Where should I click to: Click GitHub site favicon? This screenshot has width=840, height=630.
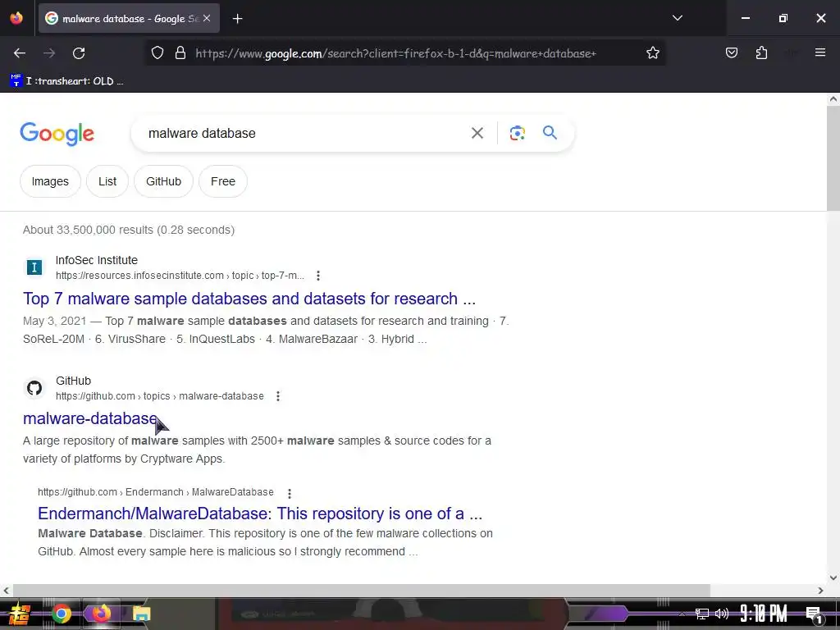34,388
